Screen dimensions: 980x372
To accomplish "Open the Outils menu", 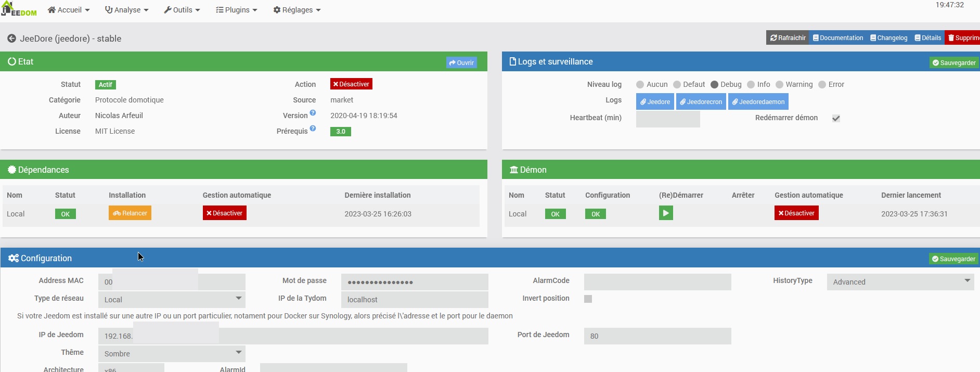I will 182,10.
